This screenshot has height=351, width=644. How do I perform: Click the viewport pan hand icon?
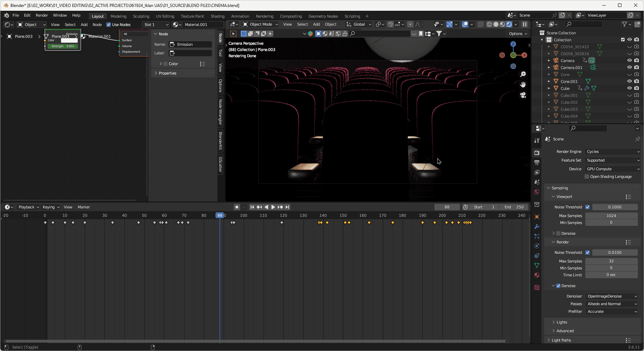[523, 85]
